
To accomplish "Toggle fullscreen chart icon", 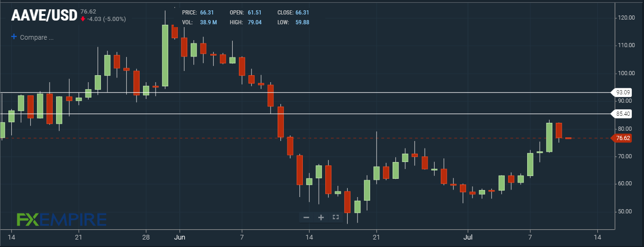I will tap(335, 217).
